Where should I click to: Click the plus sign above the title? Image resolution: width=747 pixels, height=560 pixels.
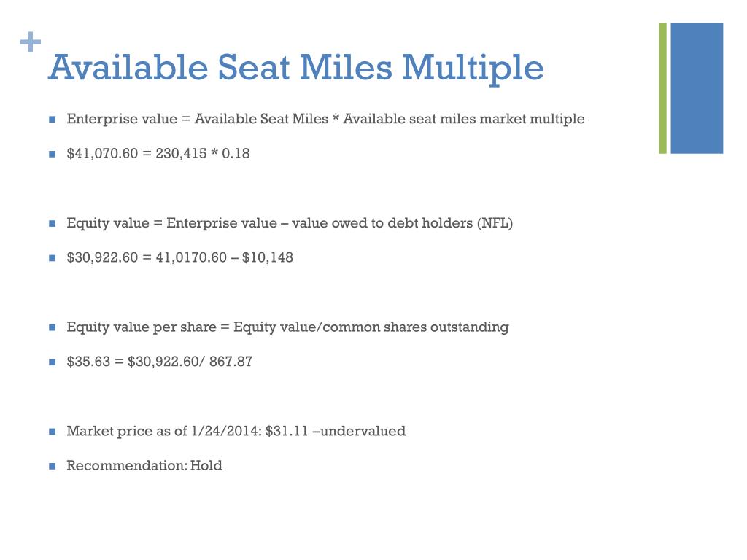(x=31, y=42)
